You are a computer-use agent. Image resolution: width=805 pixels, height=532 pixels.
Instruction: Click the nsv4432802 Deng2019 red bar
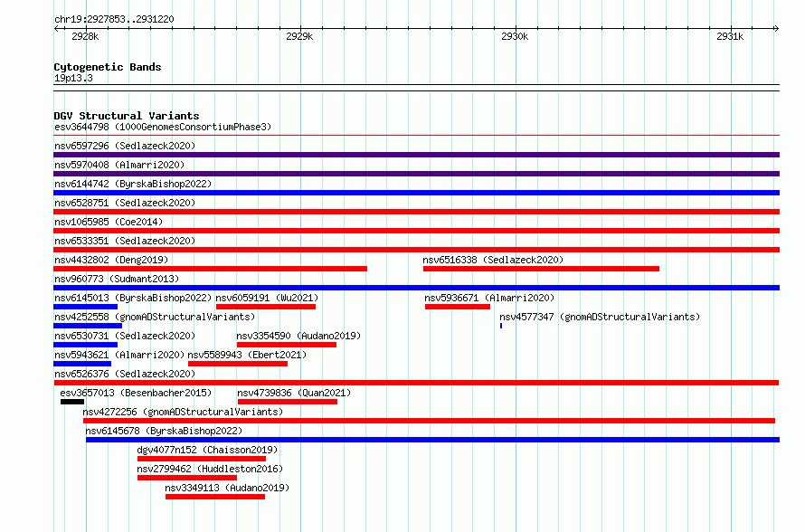tap(211, 269)
